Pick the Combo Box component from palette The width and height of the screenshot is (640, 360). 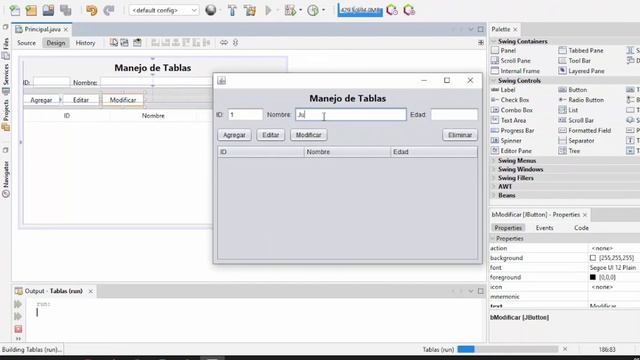[x=512, y=110]
